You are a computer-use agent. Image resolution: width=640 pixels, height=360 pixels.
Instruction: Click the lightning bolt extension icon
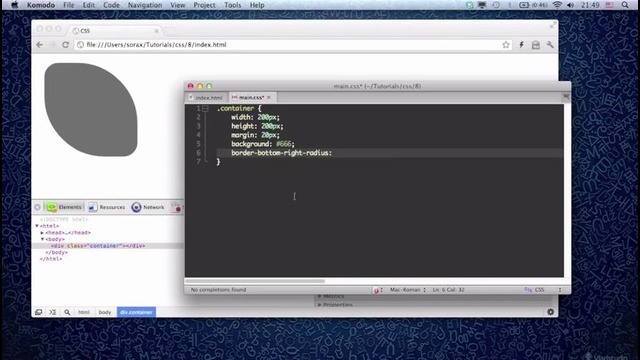click(521, 45)
